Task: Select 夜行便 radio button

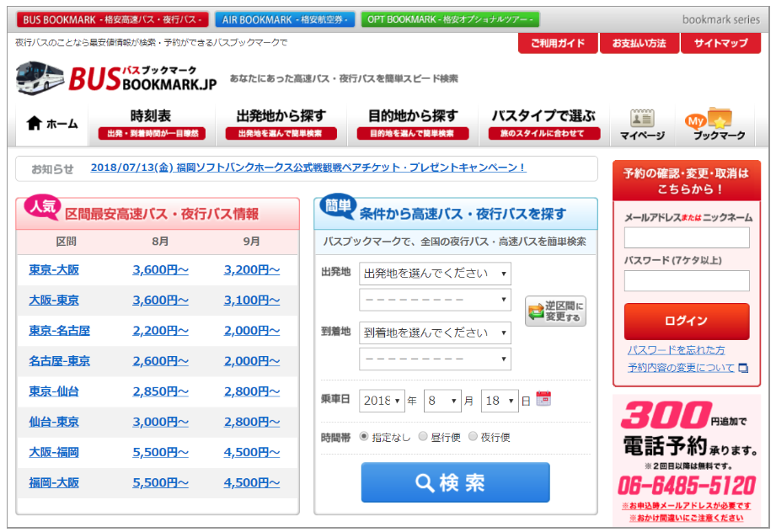Action: point(473,436)
